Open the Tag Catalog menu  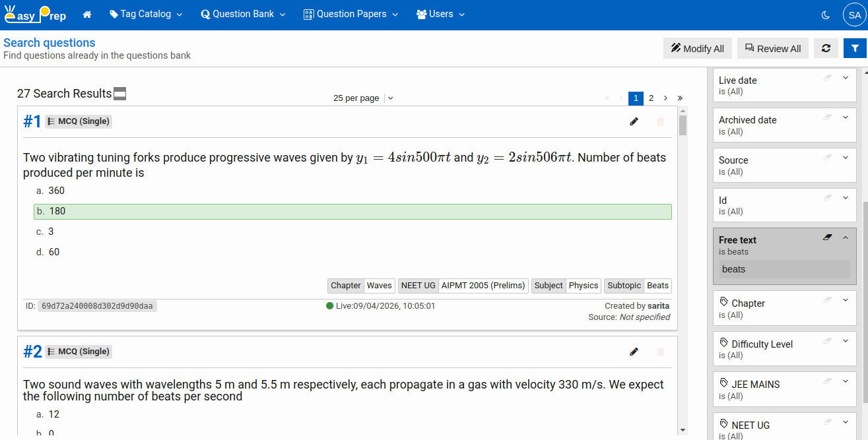[146, 15]
